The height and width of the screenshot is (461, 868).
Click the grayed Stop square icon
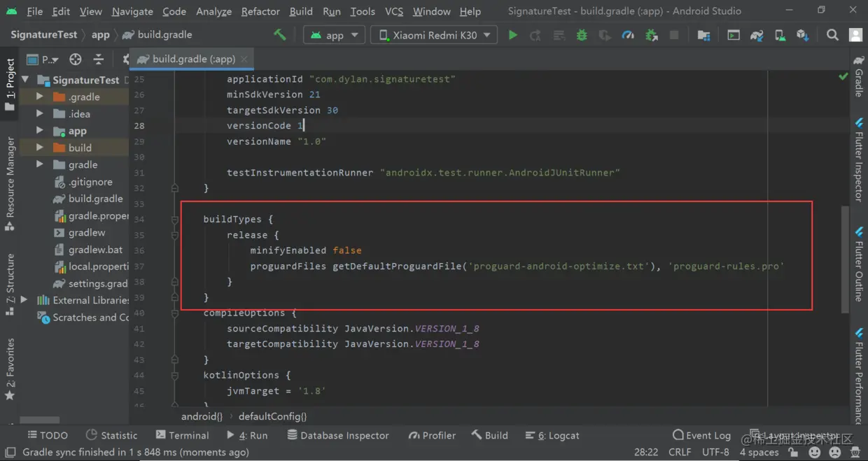(674, 35)
